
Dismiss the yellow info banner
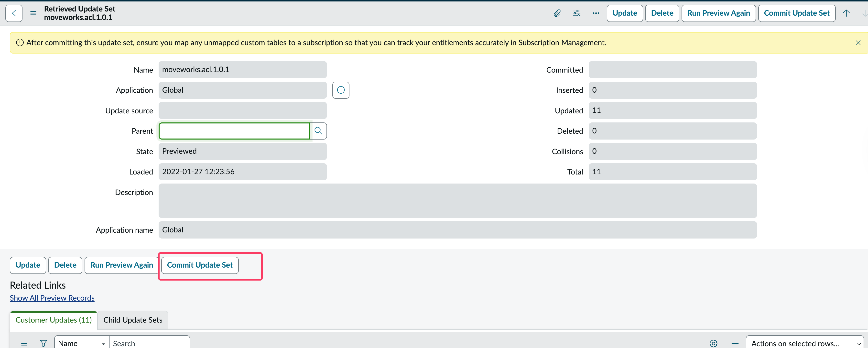pos(858,43)
